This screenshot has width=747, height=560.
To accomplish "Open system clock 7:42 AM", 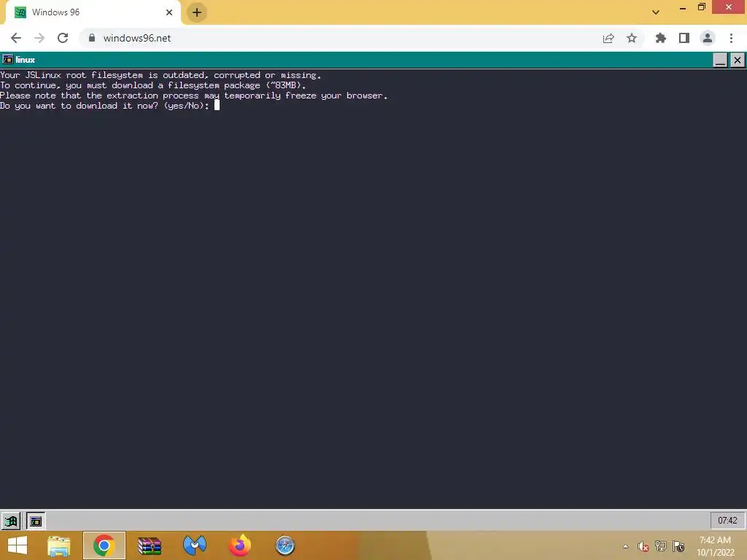I will pos(715,546).
